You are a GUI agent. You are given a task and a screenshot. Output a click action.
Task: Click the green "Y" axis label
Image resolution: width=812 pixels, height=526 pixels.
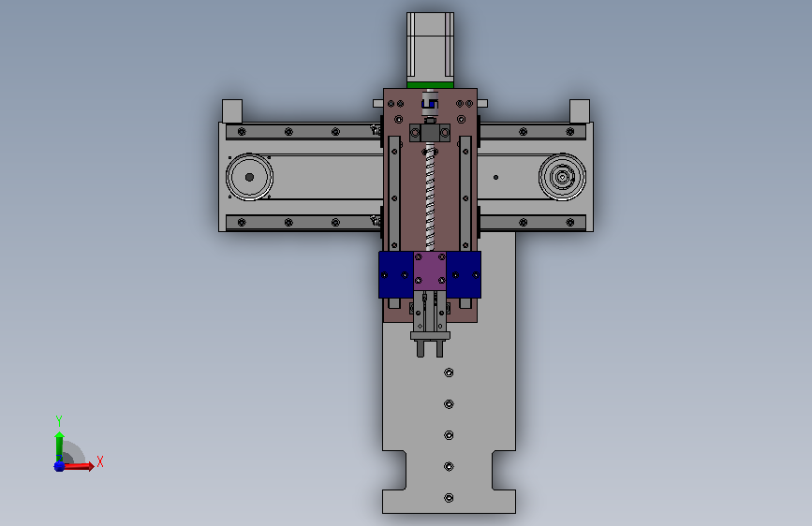pos(59,421)
